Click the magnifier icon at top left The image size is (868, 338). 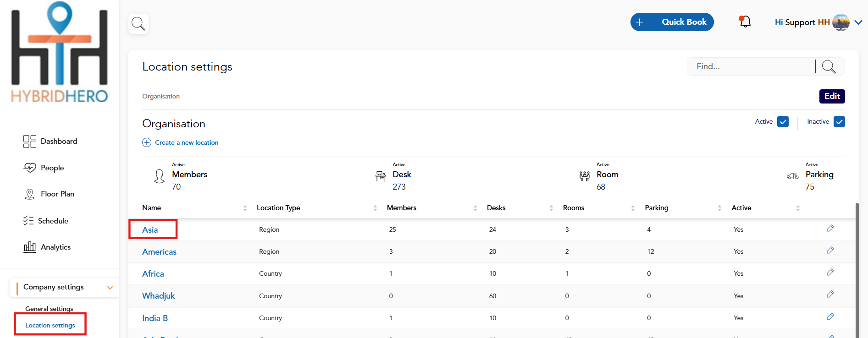tap(138, 23)
